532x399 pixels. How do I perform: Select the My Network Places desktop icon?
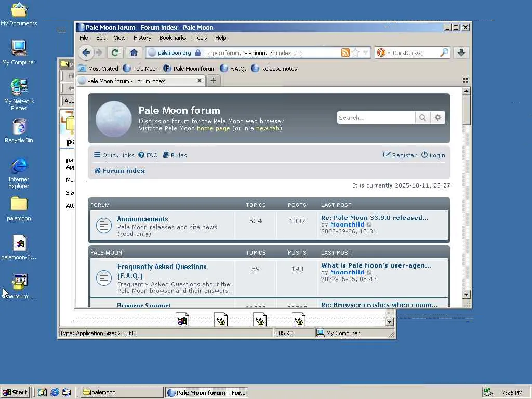pos(19,95)
